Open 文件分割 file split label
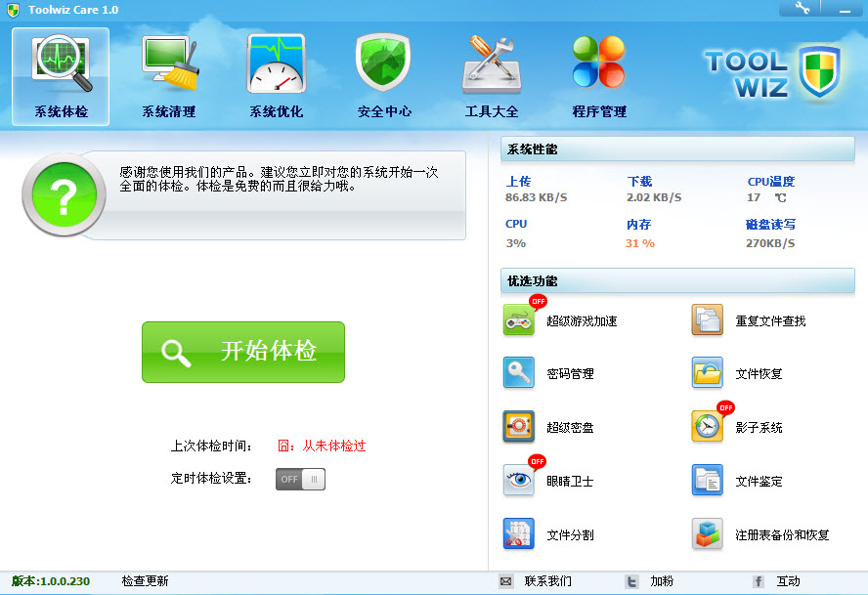 click(x=570, y=535)
